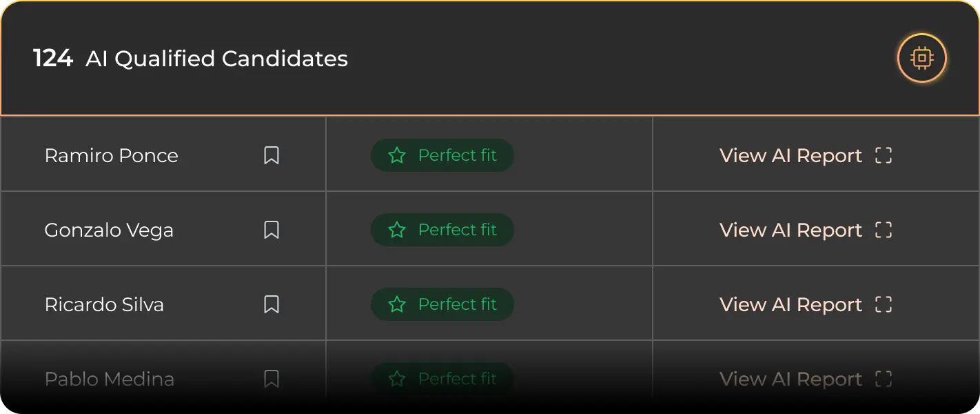Screen dimensions: 980x414
Task: Expand Gonzalo Vega's AI report icon
Action: 884,230
